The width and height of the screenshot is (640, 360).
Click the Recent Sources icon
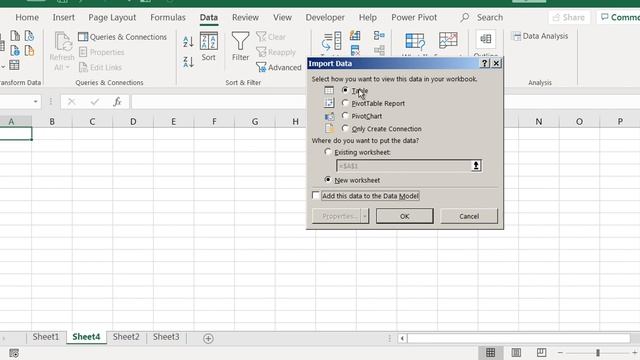[x=29, y=36]
